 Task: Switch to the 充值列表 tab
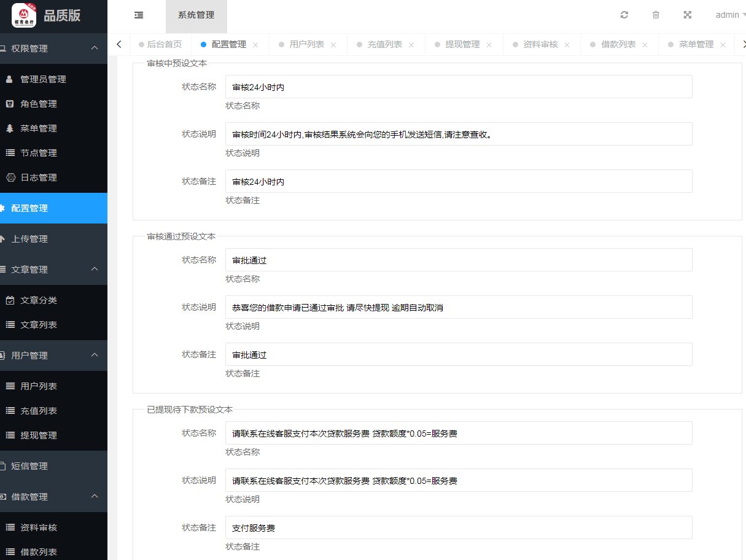pyautogui.click(x=384, y=44)
